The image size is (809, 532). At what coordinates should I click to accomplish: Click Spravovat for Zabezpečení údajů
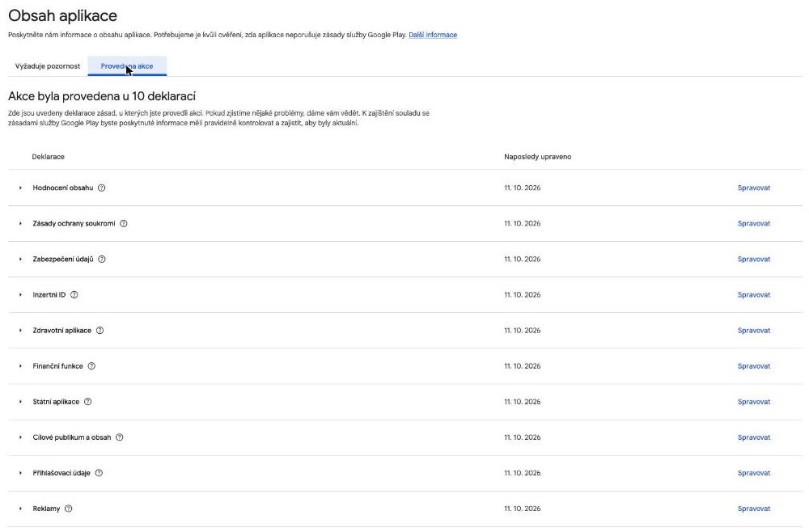point(754,259)
